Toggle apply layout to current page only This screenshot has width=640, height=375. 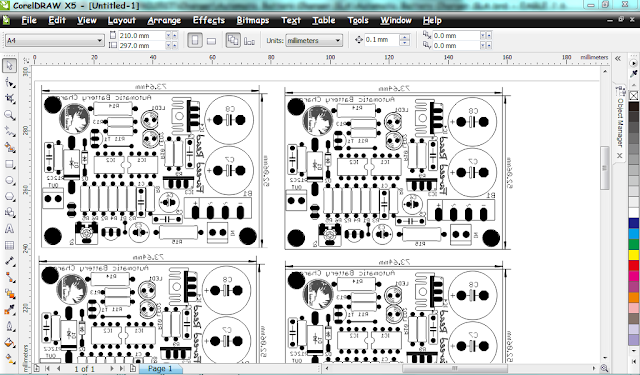click(249, 40)
